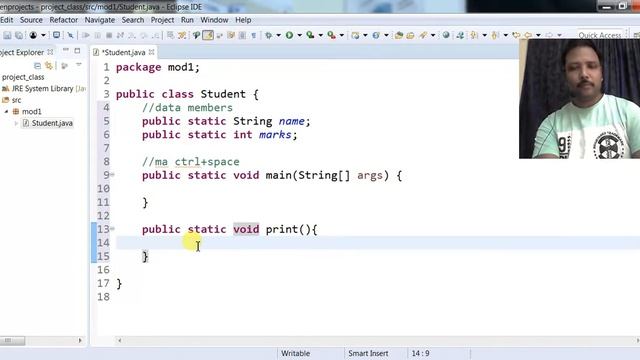Close the Student.java editor tab
This screenshot has width=640, height=360.
tap(151, 52)
